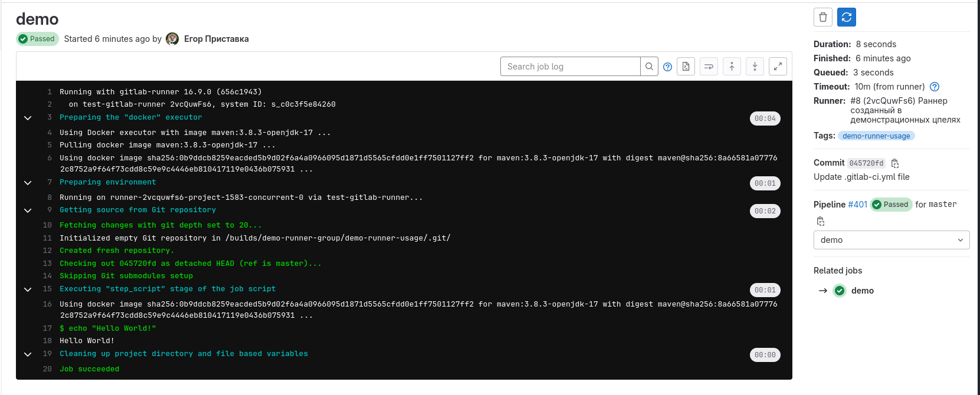Viewport: 980px width, 395px height.
Task: Click the 'Update .gitlab-ci.yml file' commit message
Action: 861,177
